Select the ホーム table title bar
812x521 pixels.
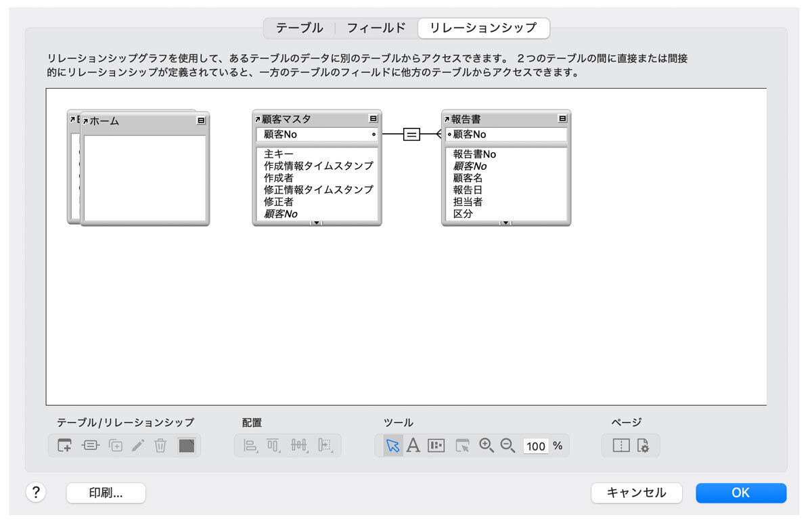click(x=145, y=120)
